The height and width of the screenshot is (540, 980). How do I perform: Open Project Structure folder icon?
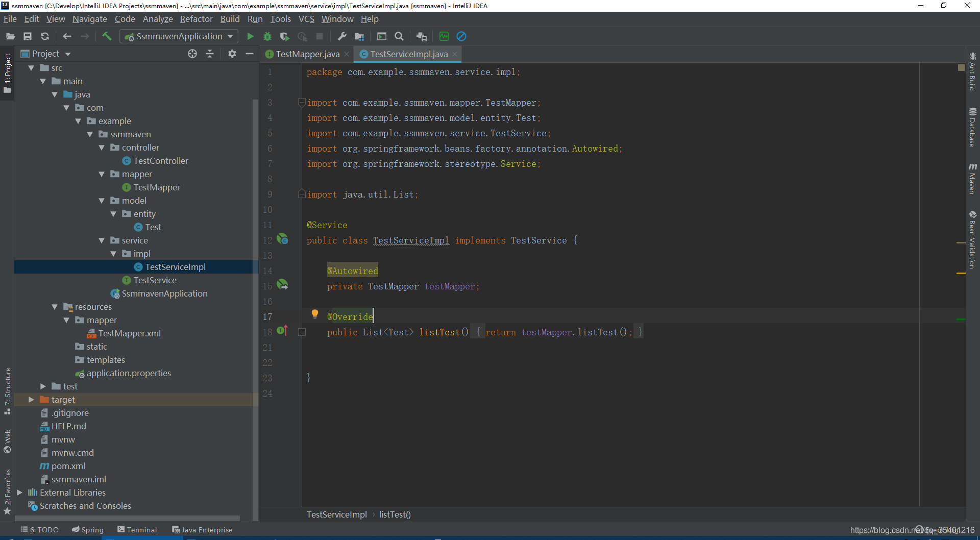[359, 36]
